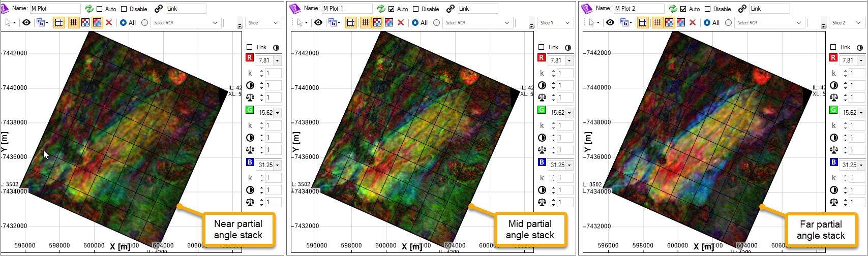Toggle the smooth interpolation icon in M Plot

tap(97, 22)
